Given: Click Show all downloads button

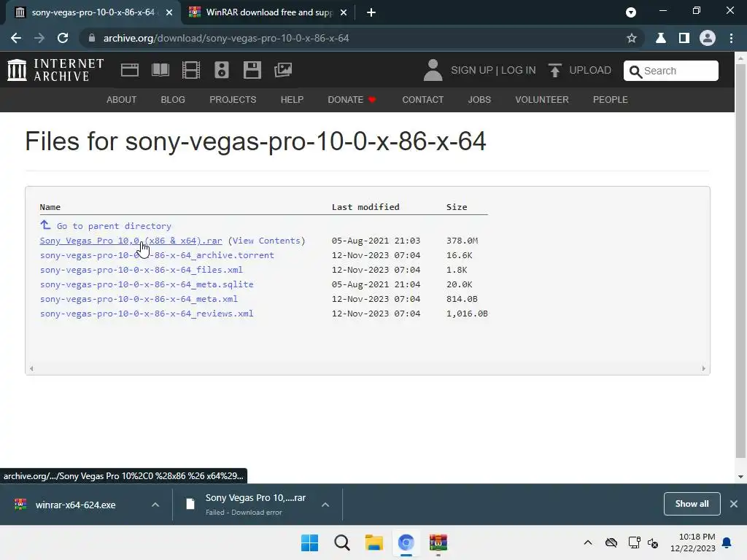Looking at the screenshot, I should [x=692, y=504].
